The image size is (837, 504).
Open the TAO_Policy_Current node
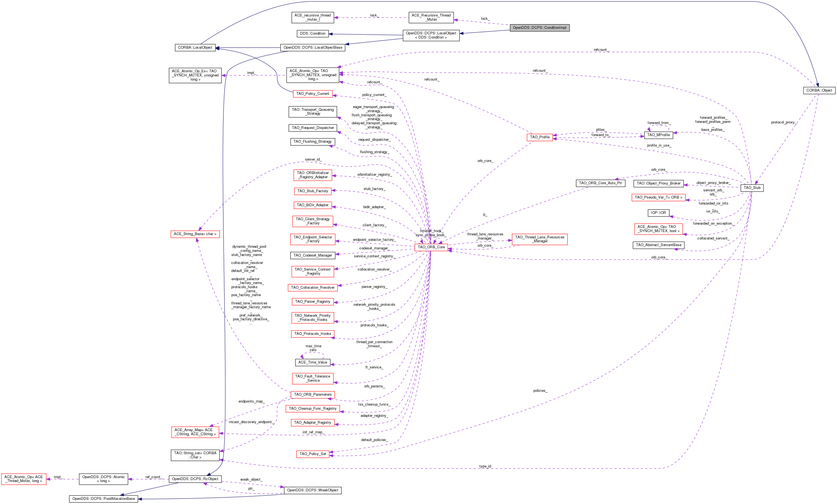312,94
